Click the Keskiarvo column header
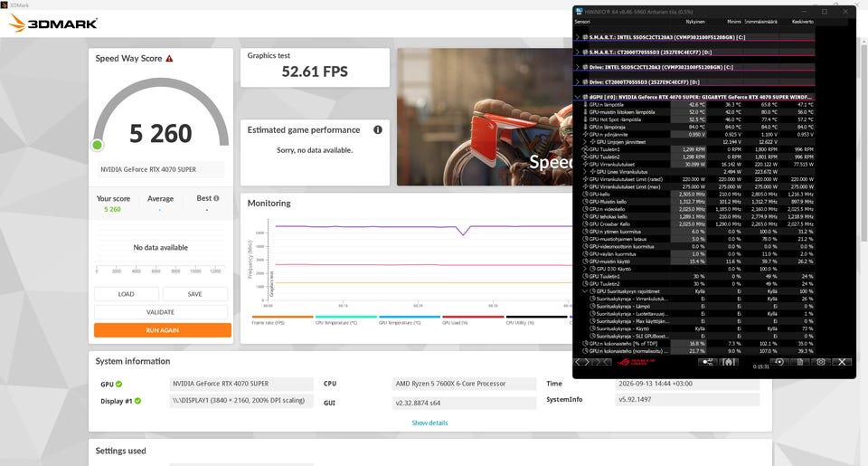The width and height of the screenshot is (868, 466). (x=803, y=22)
